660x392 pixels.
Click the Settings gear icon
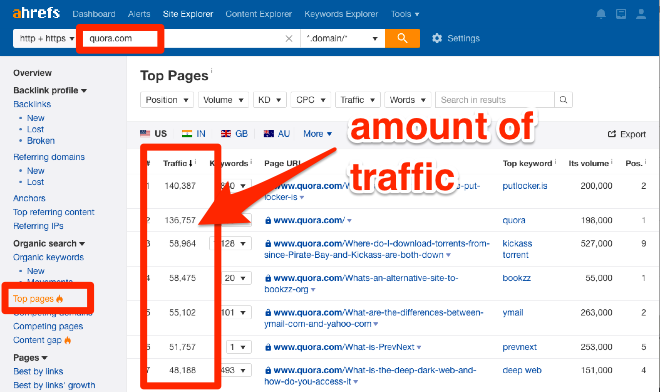pyautogui.click(x=437, y=38)
